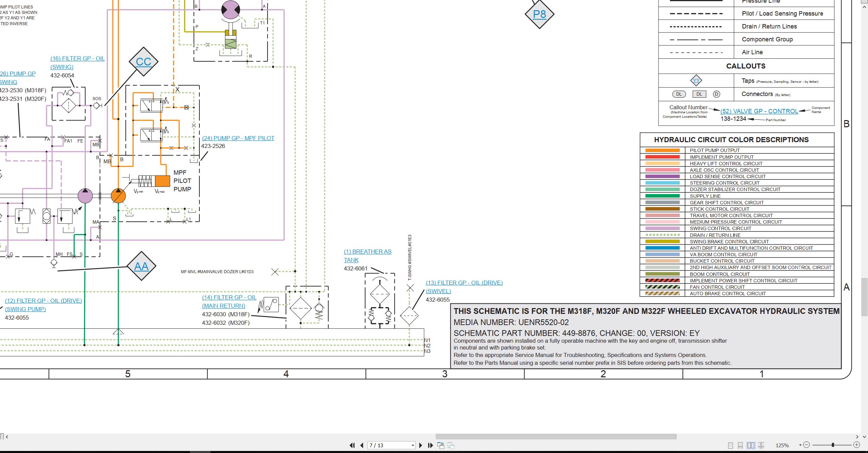Open the (1) BREATHER AS link

click(368, 251)
